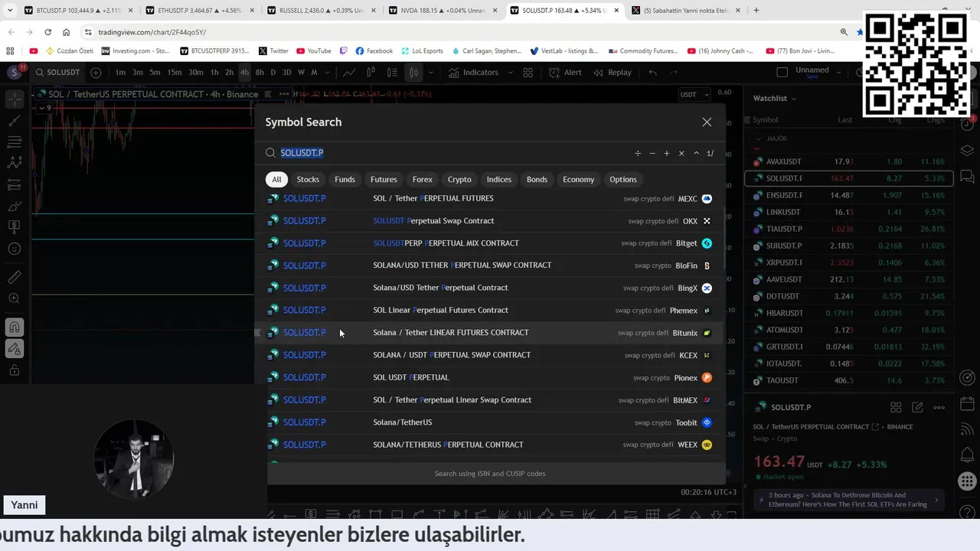Viewport: 980px width, 551px height.
Task: Toggle lock all drawings
Action: [x=14, y=370]
